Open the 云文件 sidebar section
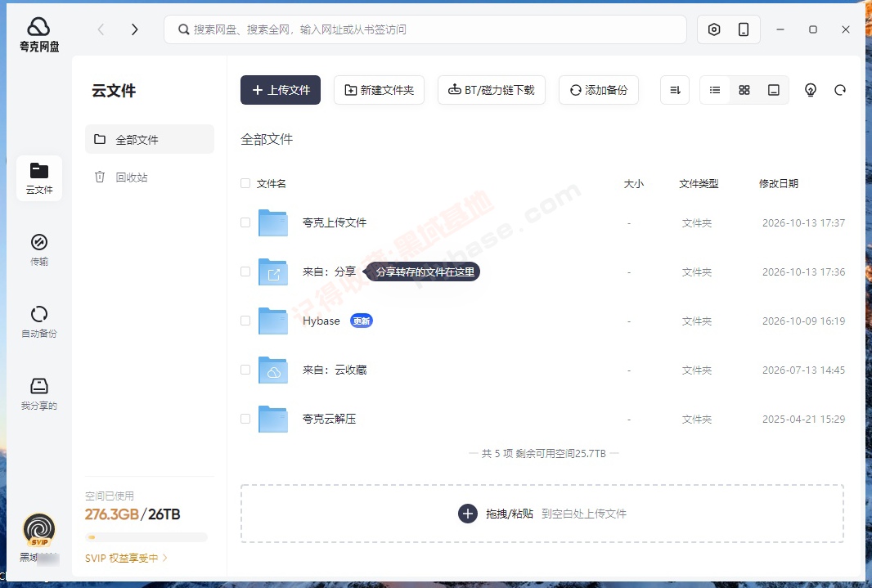872x588 pixels. tap(39, 178)
